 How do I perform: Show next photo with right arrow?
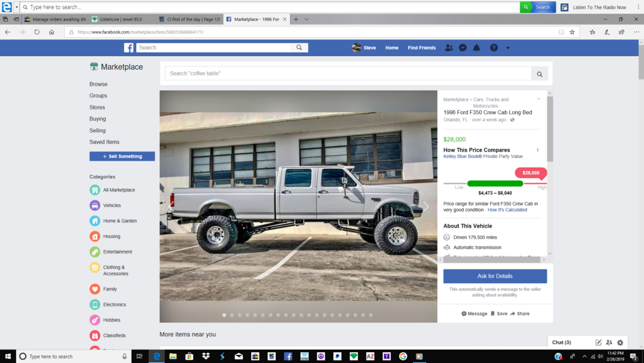(x=425, y=207)
